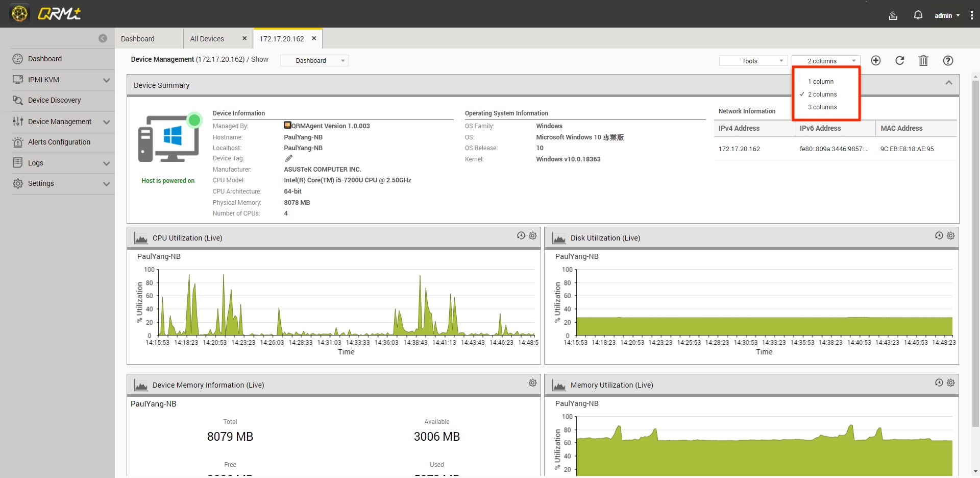This screenshot has height=478, width=980.
Task: Open the notifications bell
Action: 918,15
